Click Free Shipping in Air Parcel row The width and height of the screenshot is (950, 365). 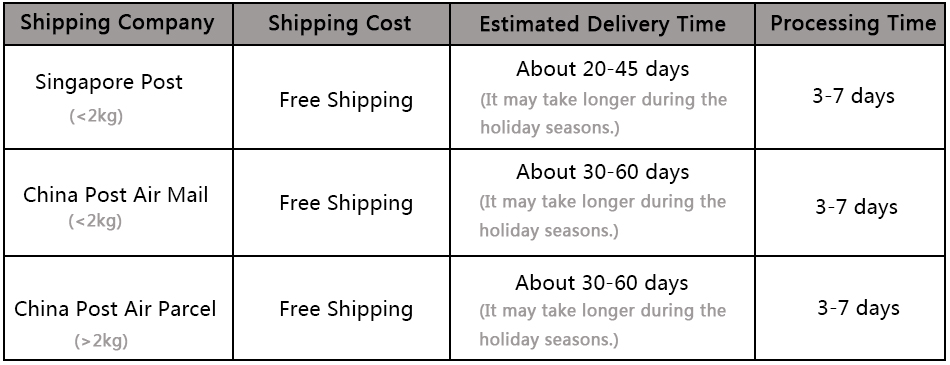pos(346,309)
